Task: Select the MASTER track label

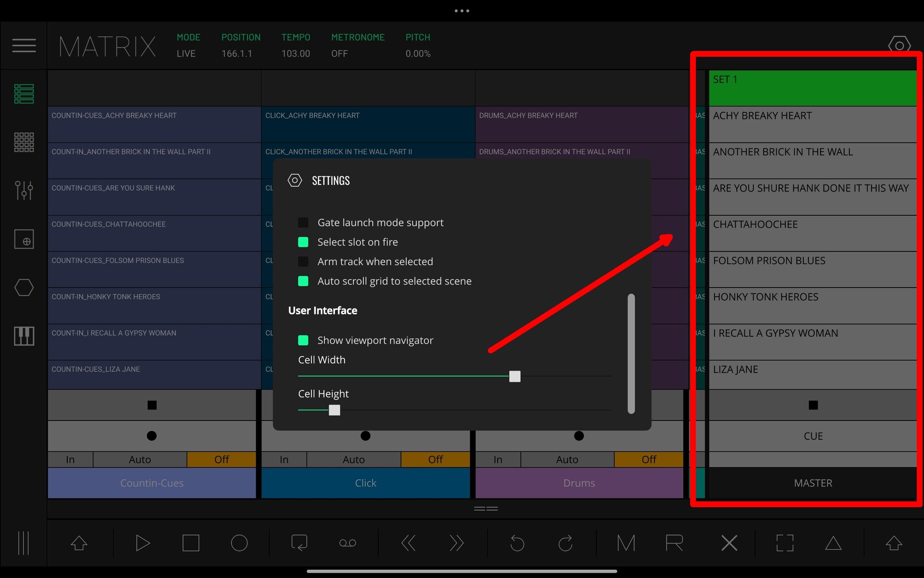Action: (x=813, y=483)
